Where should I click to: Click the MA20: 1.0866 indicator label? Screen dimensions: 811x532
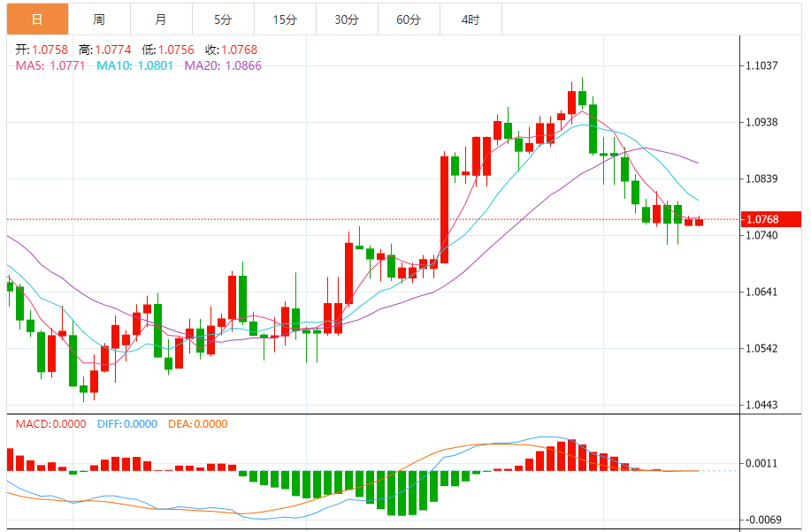point(223,65)
